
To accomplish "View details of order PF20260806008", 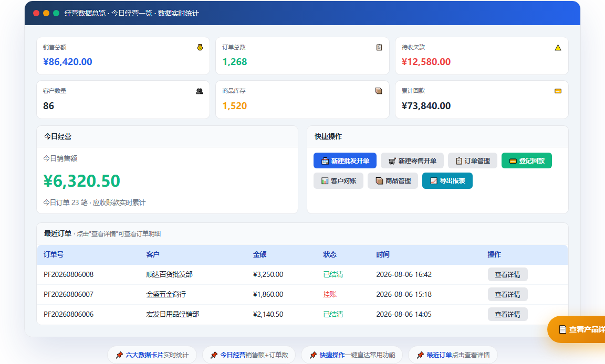I will [507, 275].
